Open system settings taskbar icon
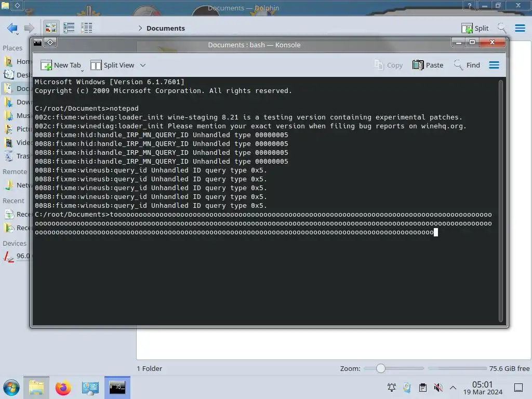532x399 pixels. 90,388
